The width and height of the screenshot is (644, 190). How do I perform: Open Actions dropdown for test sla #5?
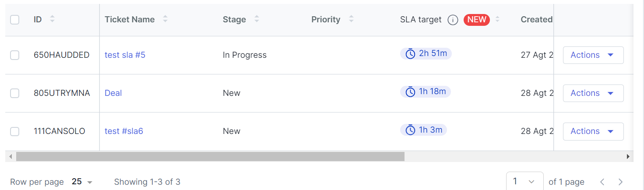tap(593, 55)
